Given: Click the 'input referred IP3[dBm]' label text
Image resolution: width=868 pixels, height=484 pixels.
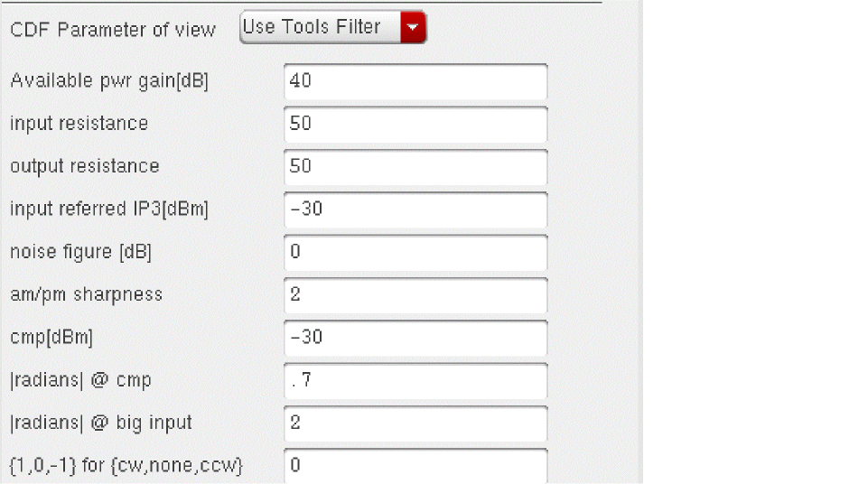Looking at the screenshot, I should (109, 209).
